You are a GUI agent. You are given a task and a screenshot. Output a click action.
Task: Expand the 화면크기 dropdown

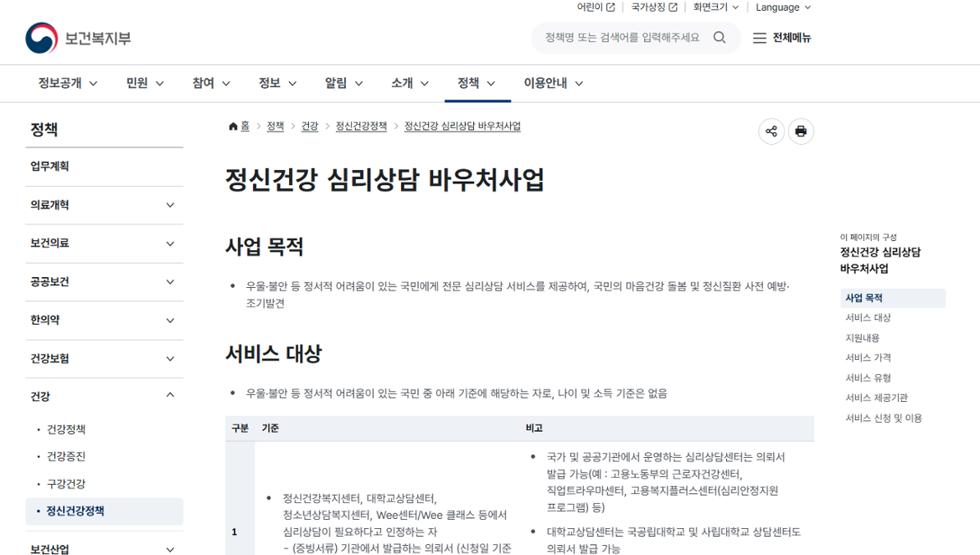click(716, 8)
